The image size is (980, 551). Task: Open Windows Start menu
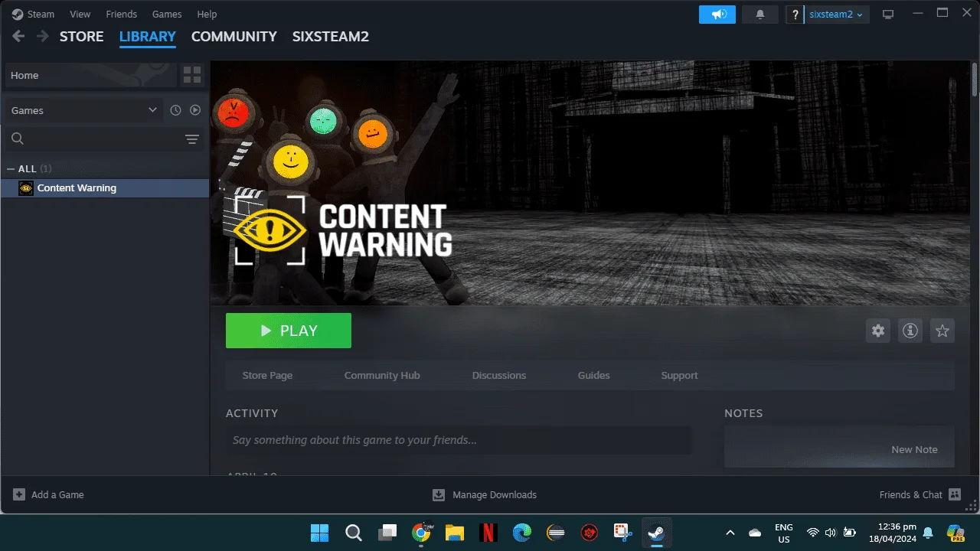(x=319, y=533)
